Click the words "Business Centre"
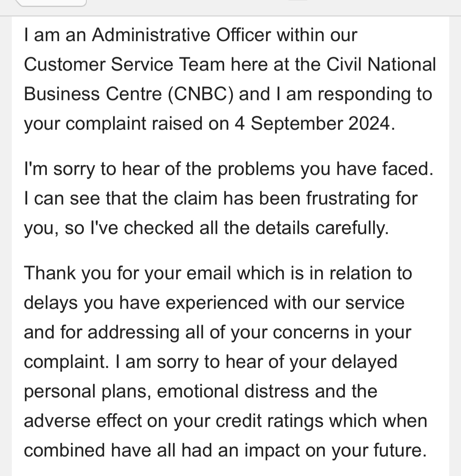The image size is (461, 476). pos(93,94)
